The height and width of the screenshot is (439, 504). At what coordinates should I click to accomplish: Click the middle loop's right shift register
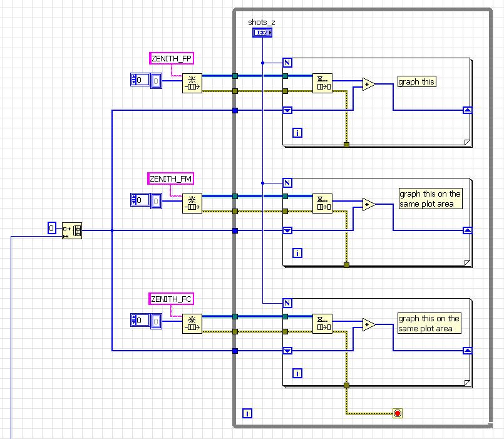click(x=466, y=230)
